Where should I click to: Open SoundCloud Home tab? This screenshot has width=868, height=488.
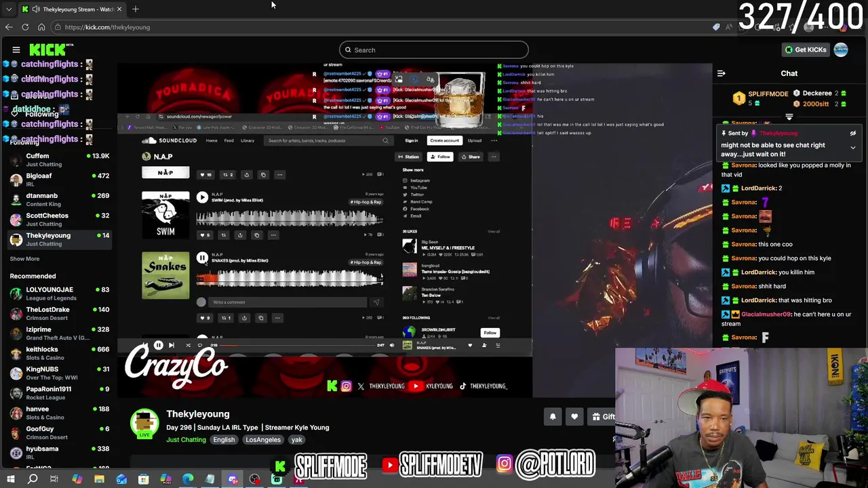pyautogui.click(x=212, y=140)
